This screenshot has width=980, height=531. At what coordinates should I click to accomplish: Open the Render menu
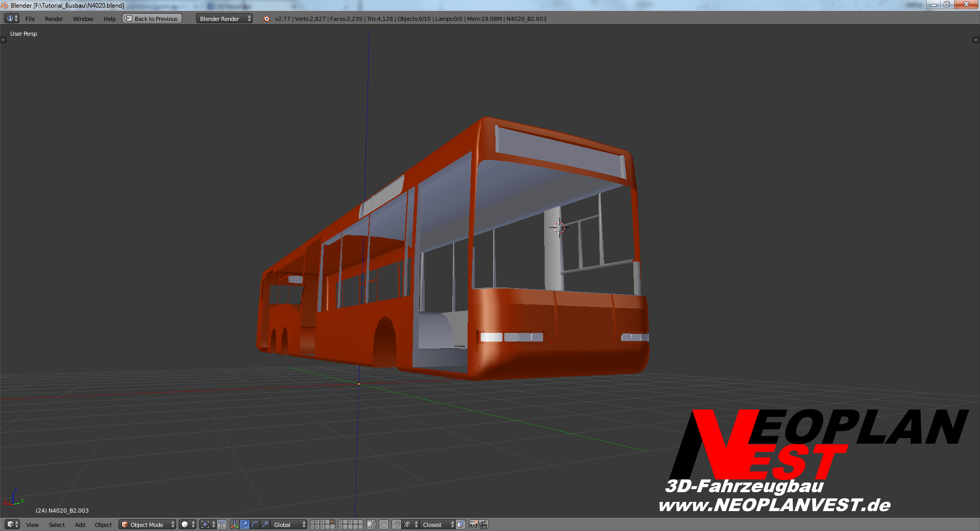click(x=54, y=19)
